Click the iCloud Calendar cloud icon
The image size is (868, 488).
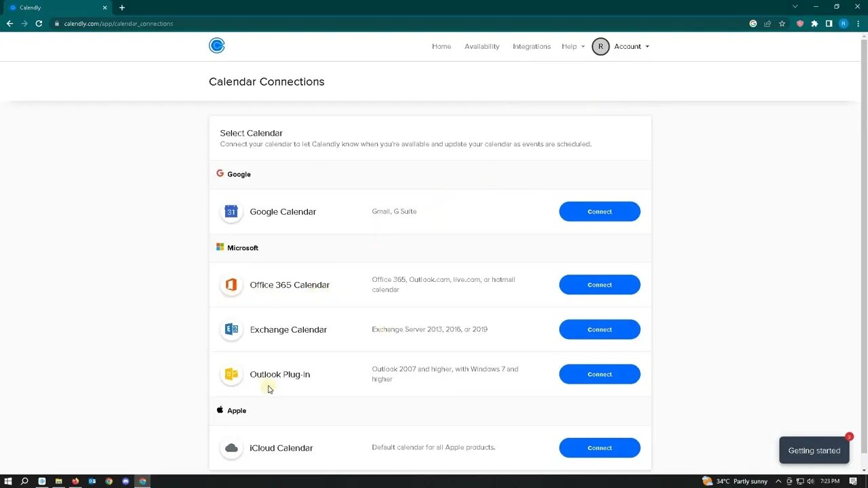point(231,448)
